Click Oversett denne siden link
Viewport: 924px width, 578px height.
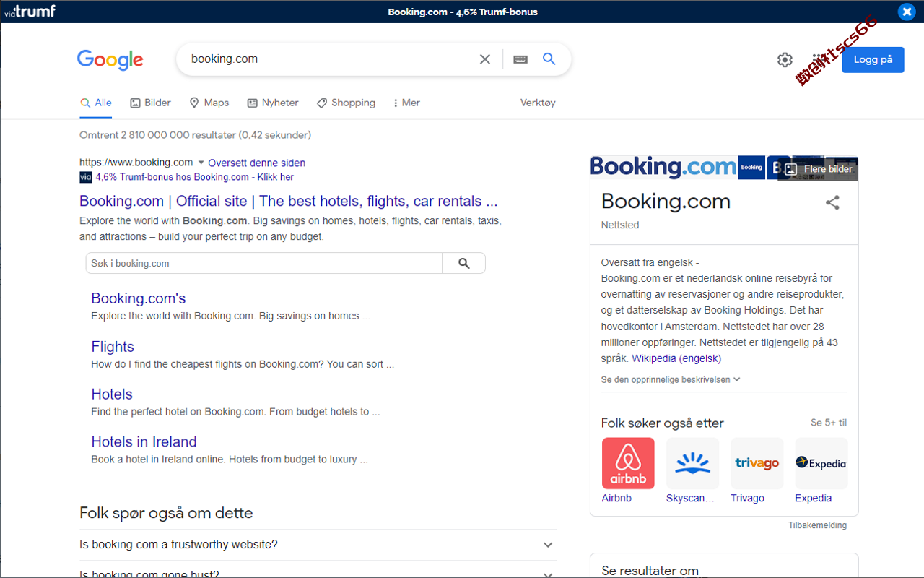(256, 163)
